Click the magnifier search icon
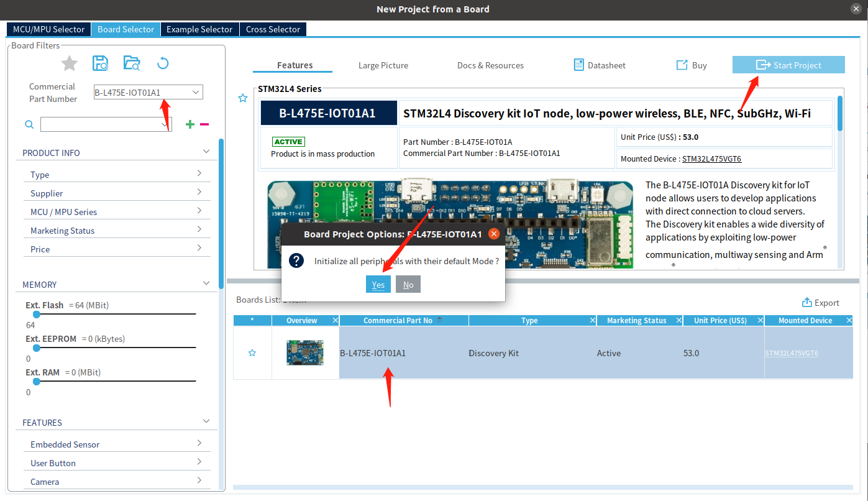 (x=29, y=124)
